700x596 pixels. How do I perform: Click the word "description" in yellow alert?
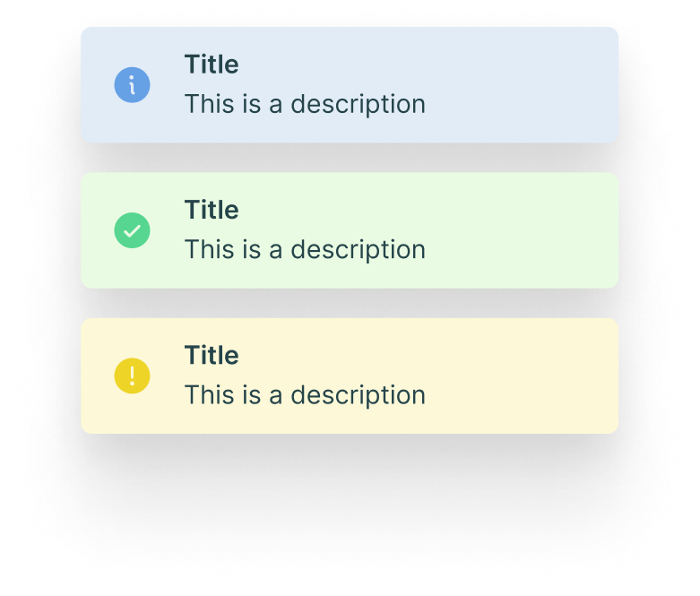tap(358, 394)
